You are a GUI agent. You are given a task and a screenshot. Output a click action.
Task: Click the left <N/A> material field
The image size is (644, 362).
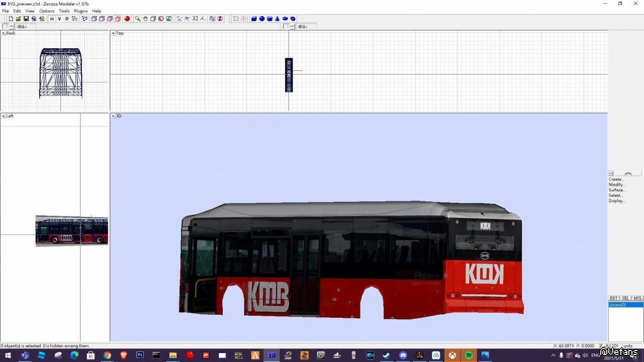25,27
